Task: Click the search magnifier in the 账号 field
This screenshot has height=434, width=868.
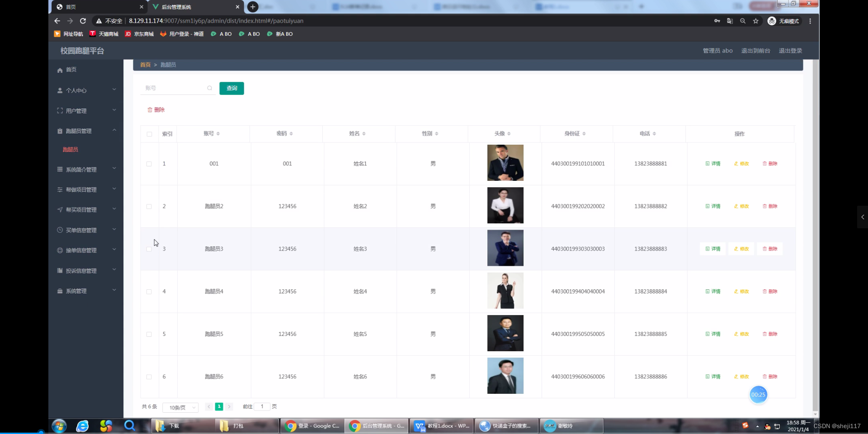Action: tap(210, 88)
